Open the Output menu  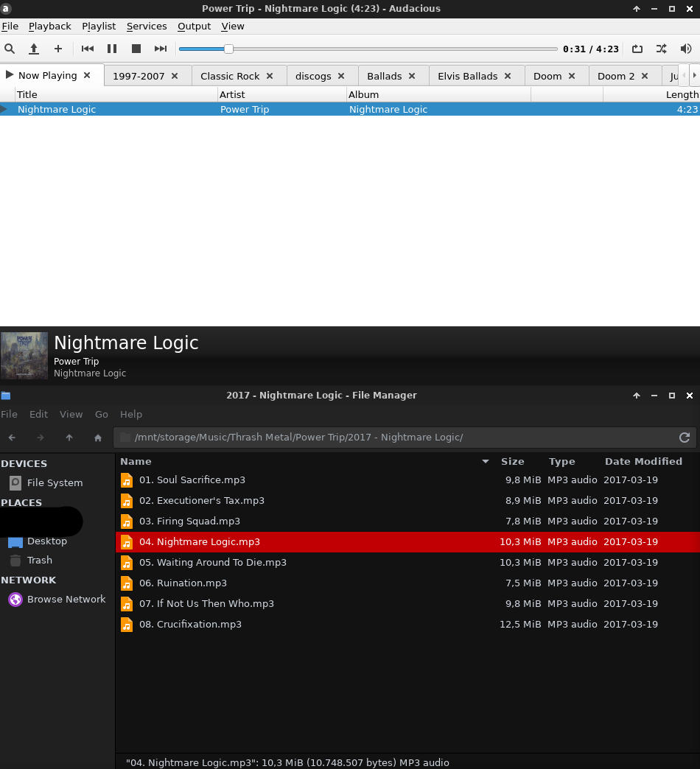[x=194, y=27]
